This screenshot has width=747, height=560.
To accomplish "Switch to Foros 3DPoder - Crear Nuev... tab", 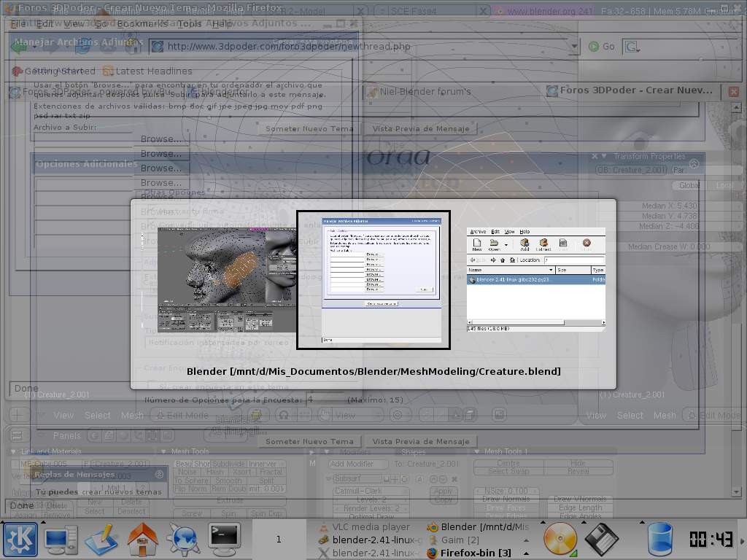I will (630, 90).
